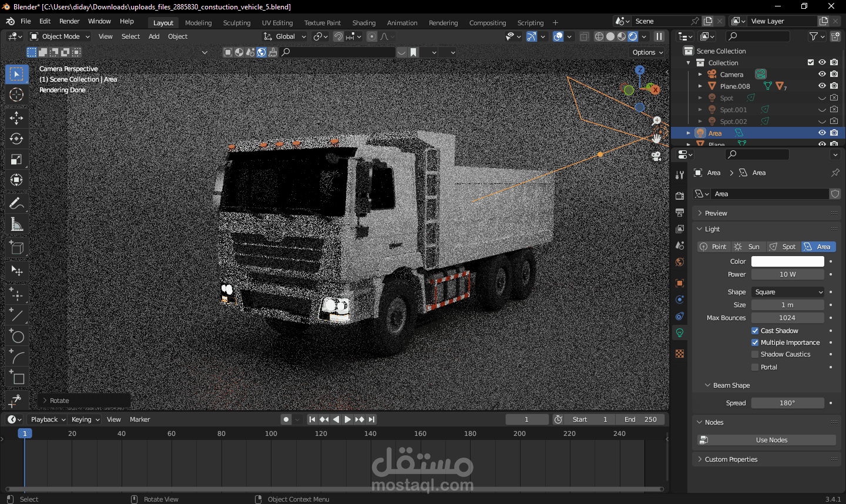This screenshot has height=504, width=846.
Task: Activate the Select Box tool
Action: (x=16, y=74)
